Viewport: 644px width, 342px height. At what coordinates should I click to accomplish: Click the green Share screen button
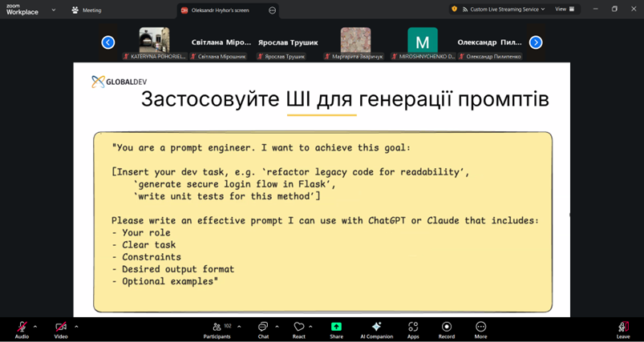tap(336, 328)
